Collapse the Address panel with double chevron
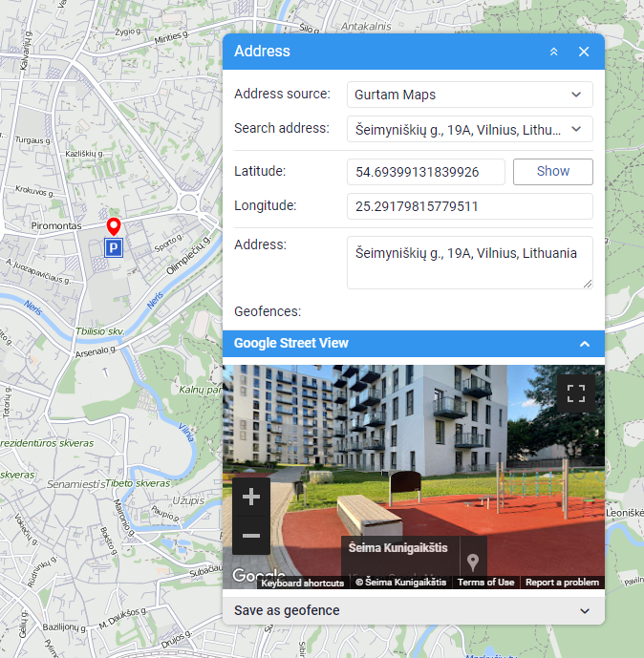This screenshot has height=658, width=644. point(553,52)
